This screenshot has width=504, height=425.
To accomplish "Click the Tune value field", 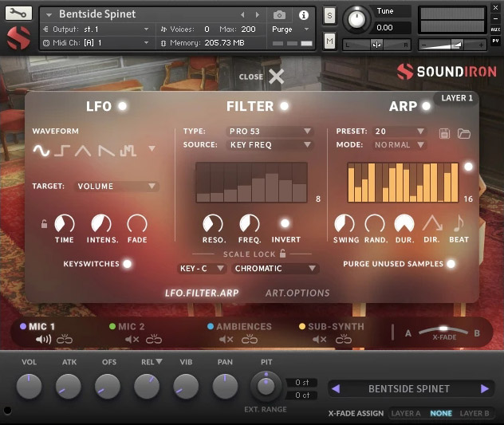I will pos(394,28).
